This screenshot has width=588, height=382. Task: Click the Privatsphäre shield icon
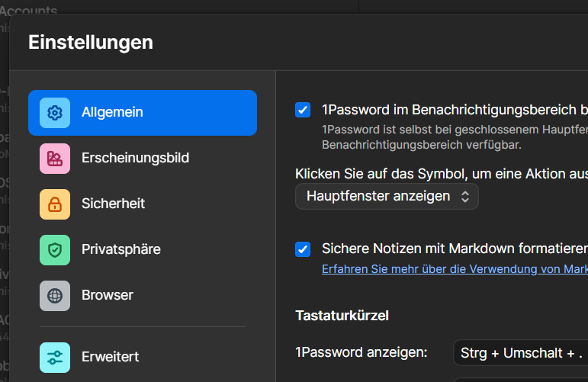55,250
